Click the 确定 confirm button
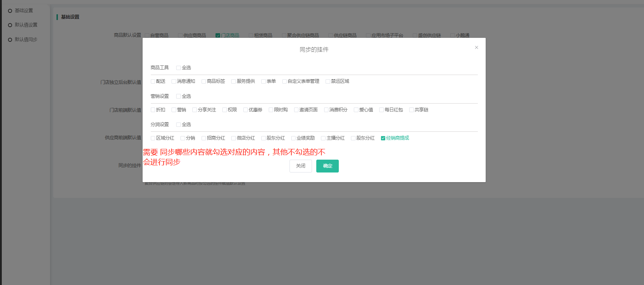644x285 pixels. click(327, 166)
